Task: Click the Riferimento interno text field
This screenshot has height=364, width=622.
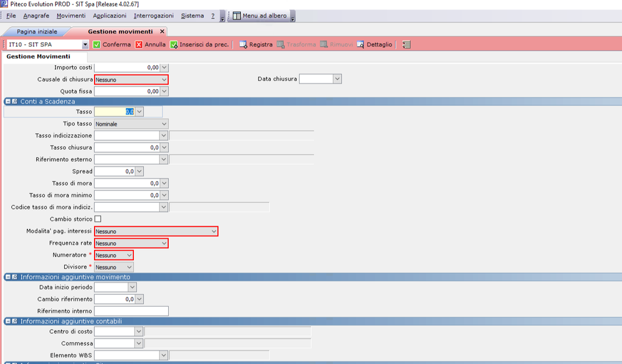Action: pos(131,311)
